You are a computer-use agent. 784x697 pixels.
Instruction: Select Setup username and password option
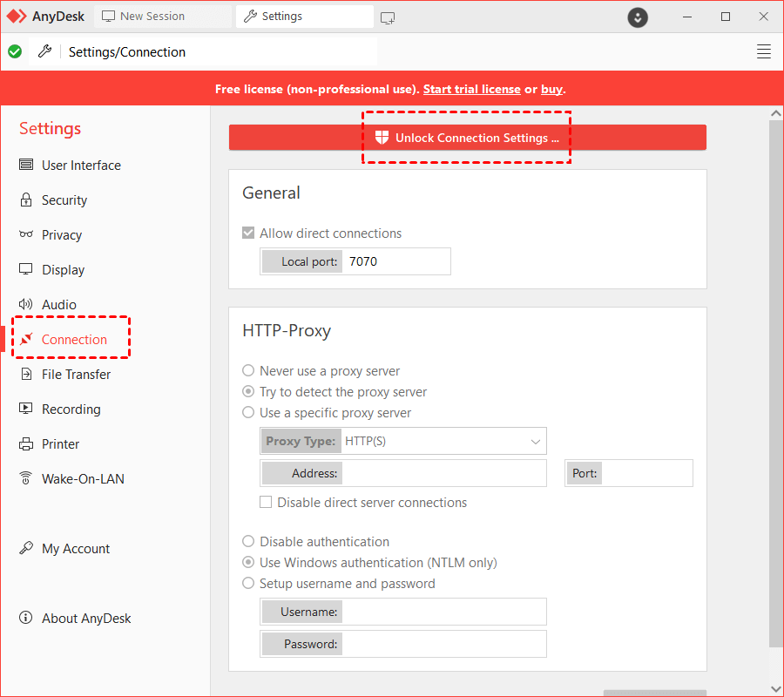tap(248, 583)
